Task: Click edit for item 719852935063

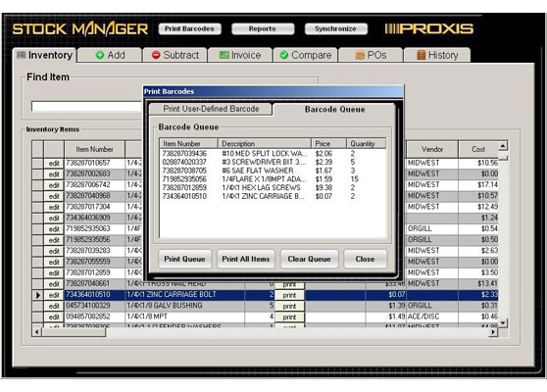Action: [x=54, y=229]
